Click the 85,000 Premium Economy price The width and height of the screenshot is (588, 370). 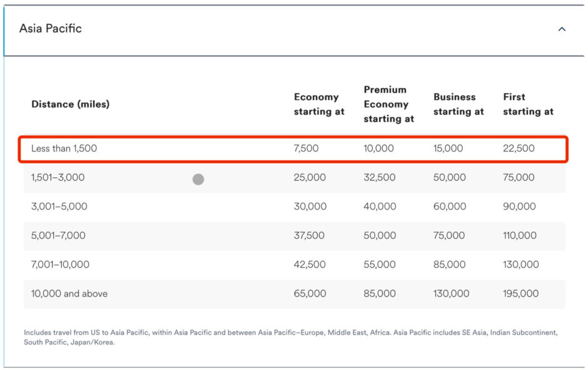coord(380,294)
